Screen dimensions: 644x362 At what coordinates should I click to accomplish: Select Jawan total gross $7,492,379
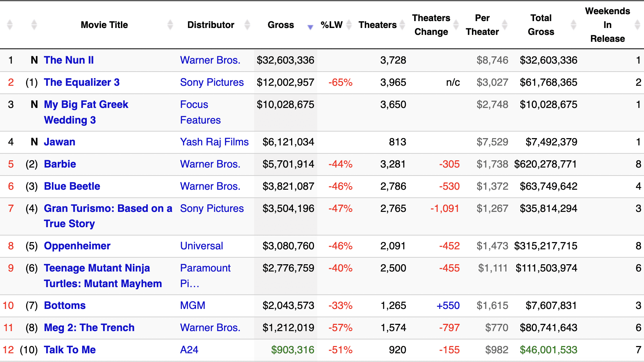(x=551, y=142)
